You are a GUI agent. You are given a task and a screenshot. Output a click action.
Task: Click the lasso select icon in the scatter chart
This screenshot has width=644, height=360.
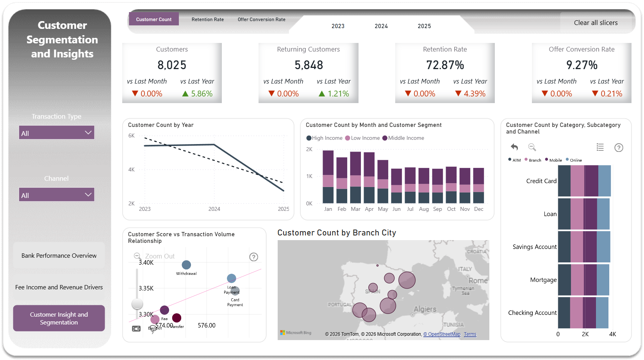point(152,329)
